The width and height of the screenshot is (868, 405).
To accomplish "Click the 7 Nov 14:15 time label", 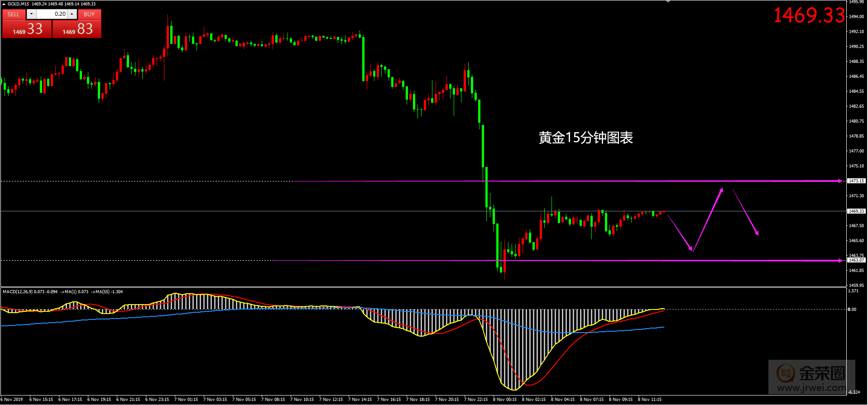I will [360, 400].
